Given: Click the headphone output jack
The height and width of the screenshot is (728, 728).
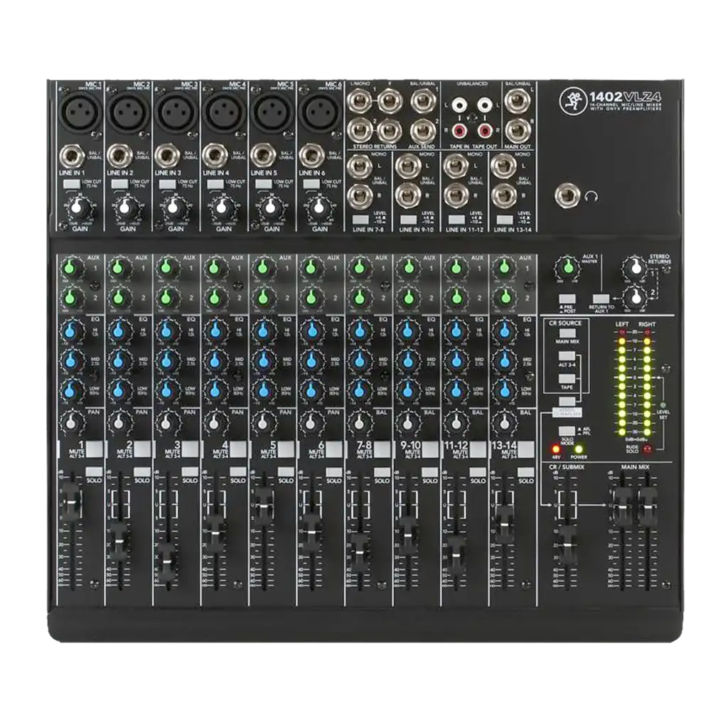Looking at the screenshot, I should pos(567,196).
